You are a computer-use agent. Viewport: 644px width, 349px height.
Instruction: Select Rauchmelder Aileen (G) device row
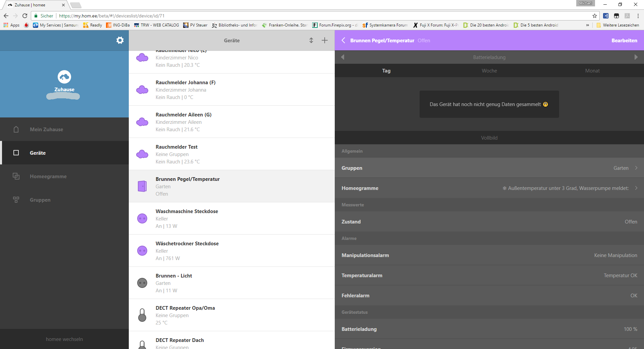pyautogui.click(x=232, y=122)
